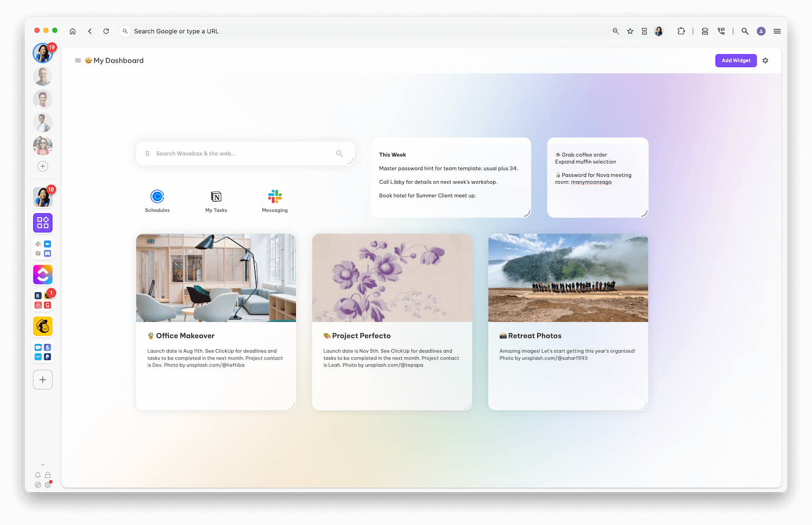
Task: Open the ClickUp app in sidebar
Action: [43, 274]
